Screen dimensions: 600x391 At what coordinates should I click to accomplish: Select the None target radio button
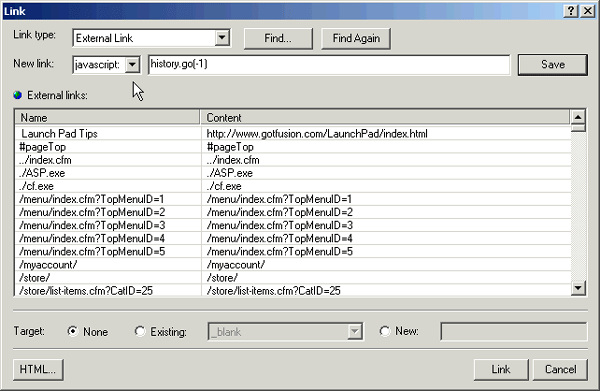[72, 331]
